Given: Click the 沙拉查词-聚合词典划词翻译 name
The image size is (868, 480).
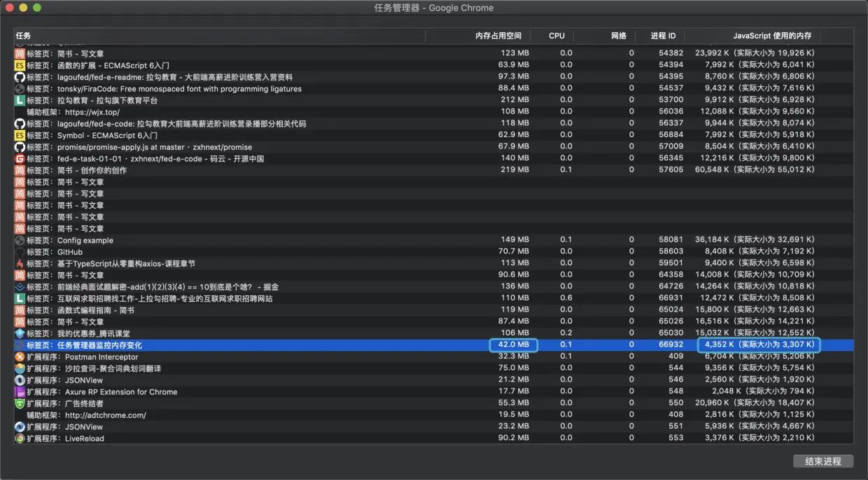Looking at the screenshot, I should pyautogui.click(x=113, y=368).
